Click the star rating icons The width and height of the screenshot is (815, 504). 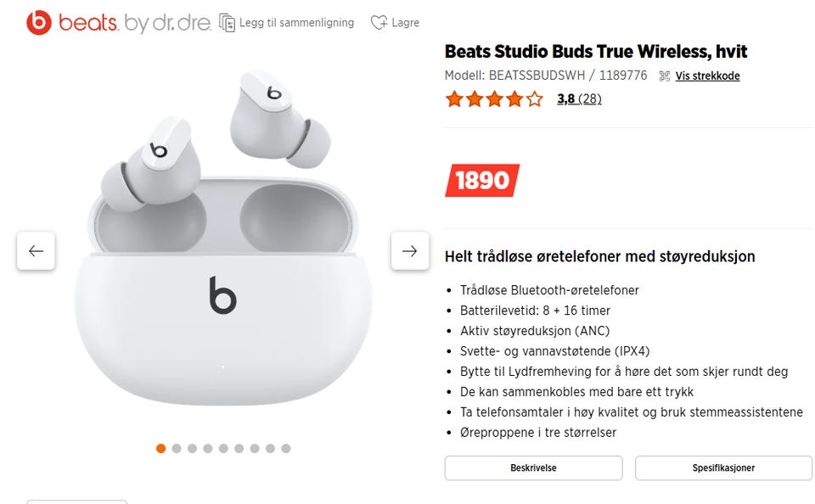pos(494,98)
